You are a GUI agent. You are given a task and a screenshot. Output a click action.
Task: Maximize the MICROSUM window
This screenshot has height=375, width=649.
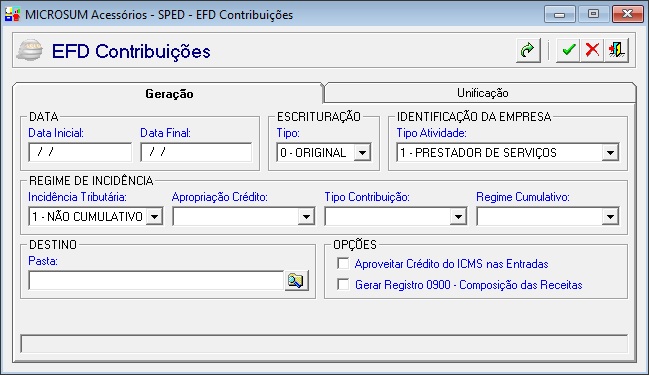pyautogui.click(x=594, y=14)
